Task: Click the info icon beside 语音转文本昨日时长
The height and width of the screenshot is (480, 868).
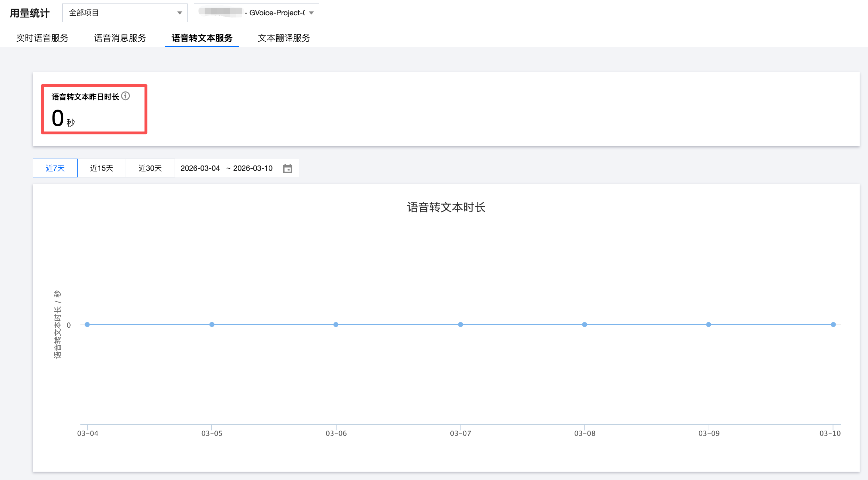Action: coord(126,96)
